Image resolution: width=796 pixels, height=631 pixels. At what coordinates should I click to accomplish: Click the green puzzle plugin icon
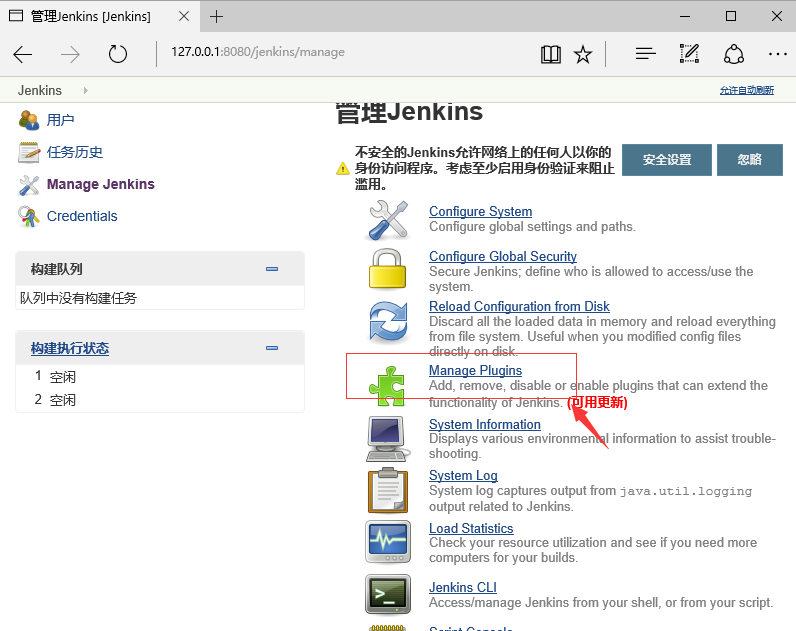pos(387,386)
